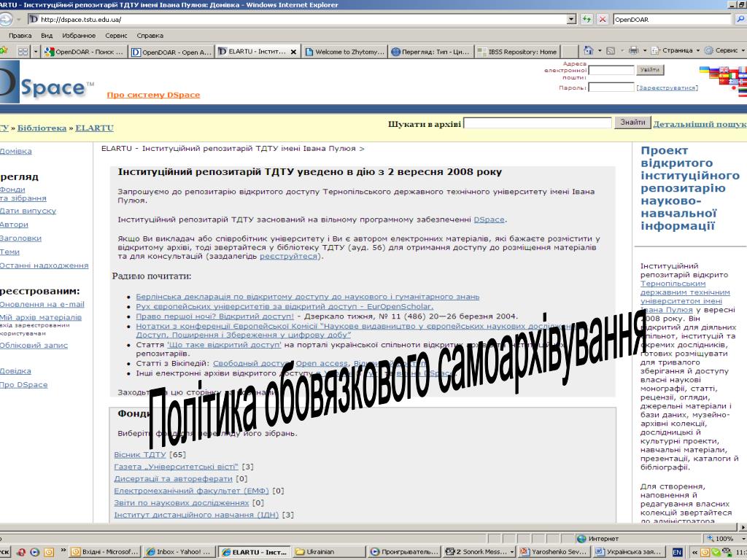
Task: Open the Обліковий запис link
Action: 34,345
